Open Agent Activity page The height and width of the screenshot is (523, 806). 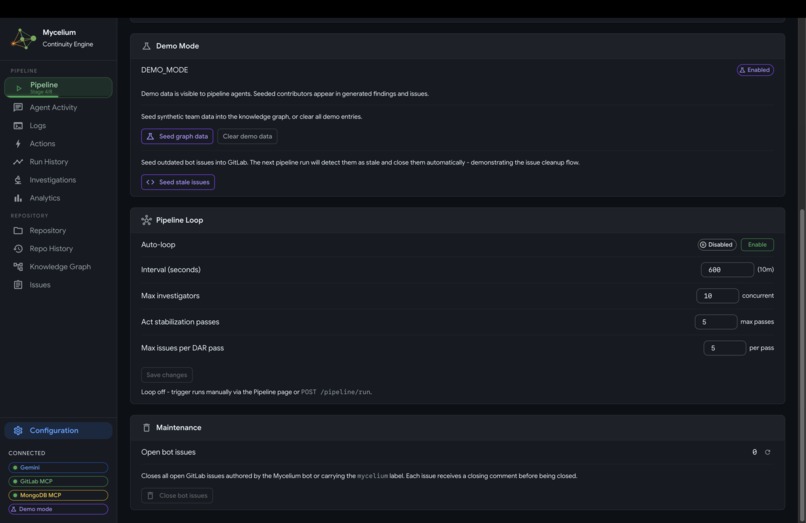tap(53, 107)
